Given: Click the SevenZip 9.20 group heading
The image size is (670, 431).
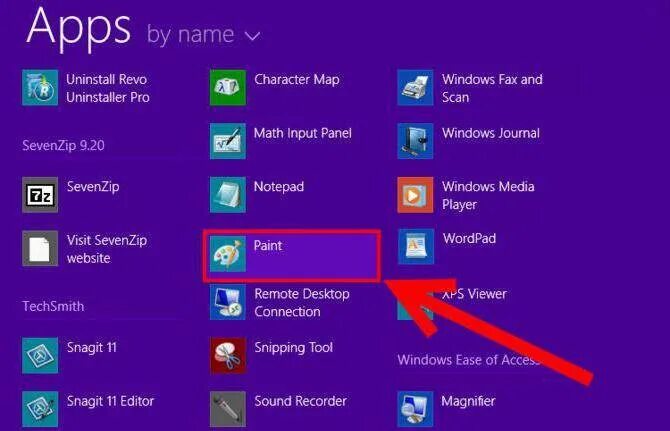Looking at the screenshot, I should click(x=63, y=146).
